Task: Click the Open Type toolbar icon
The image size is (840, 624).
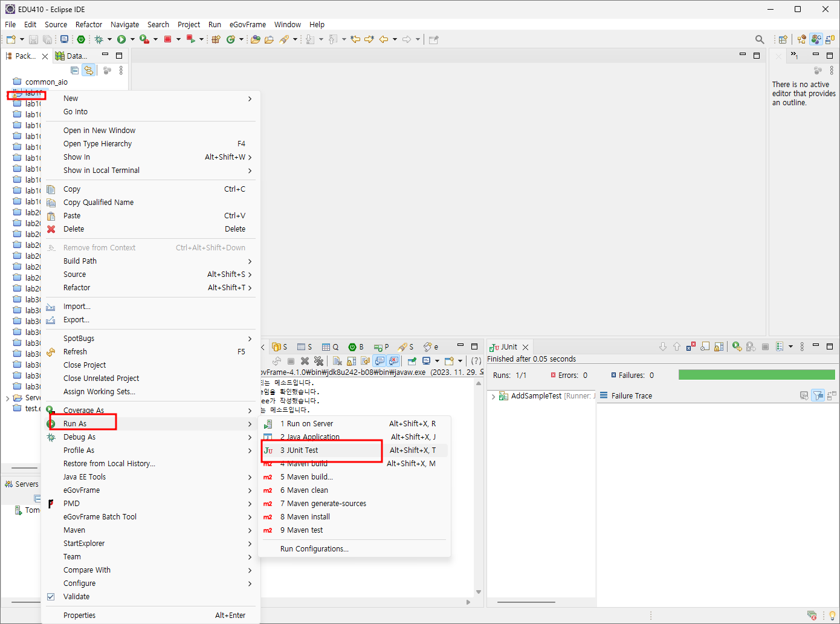Action: [x=255, y=39]
